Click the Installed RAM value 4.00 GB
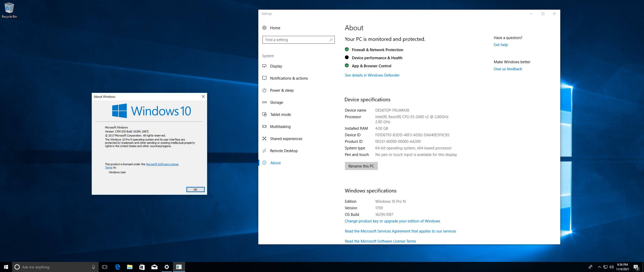Viewport: 644px width, 272px height. pyautogui.click(x=382, y=128)
